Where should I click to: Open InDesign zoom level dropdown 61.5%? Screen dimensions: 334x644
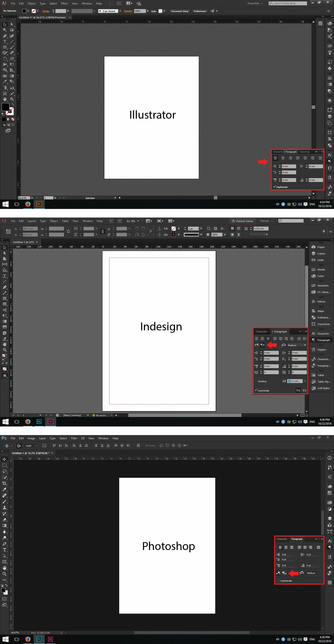coord(138,221)
